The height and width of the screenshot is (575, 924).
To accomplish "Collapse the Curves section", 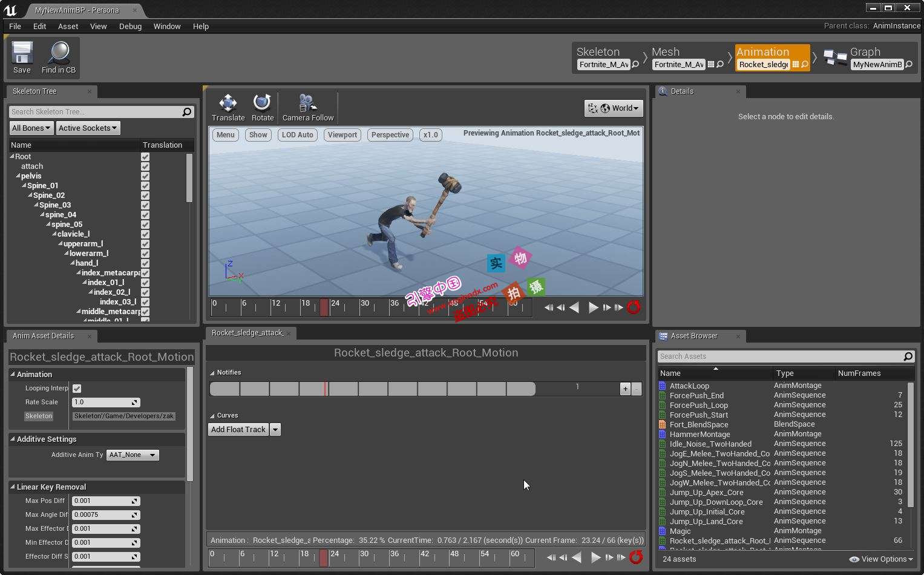I will [x=212, y=416].
